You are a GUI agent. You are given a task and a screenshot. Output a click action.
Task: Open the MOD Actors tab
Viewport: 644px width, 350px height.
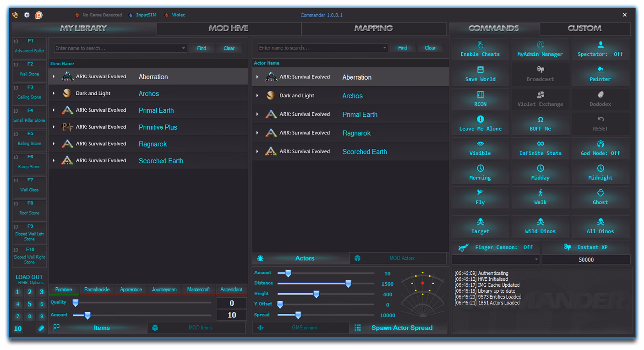click(398, 258)
